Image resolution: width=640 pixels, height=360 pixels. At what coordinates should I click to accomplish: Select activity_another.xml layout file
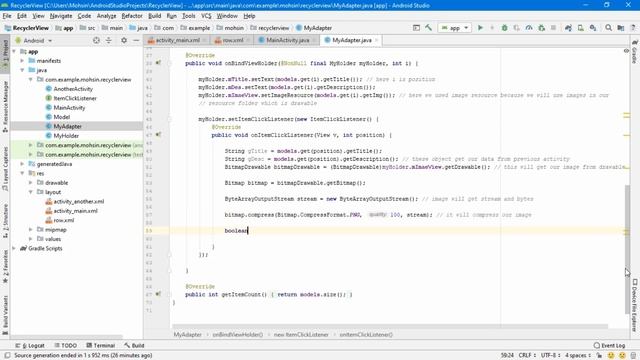78,201
